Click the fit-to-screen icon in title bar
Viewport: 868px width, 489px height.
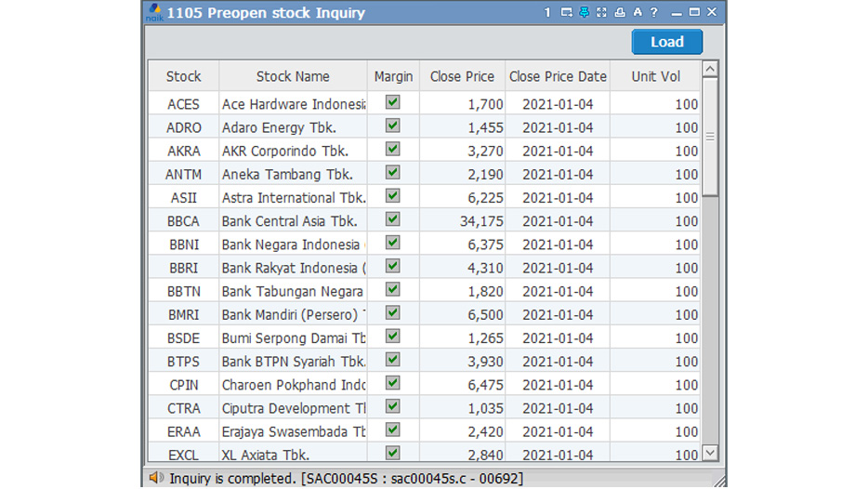click(x=601, y=13)
